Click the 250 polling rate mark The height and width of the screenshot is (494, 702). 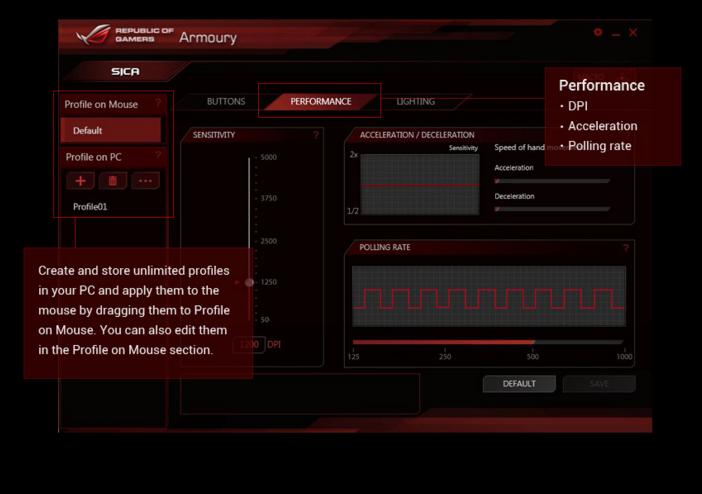tap(445, 357)
